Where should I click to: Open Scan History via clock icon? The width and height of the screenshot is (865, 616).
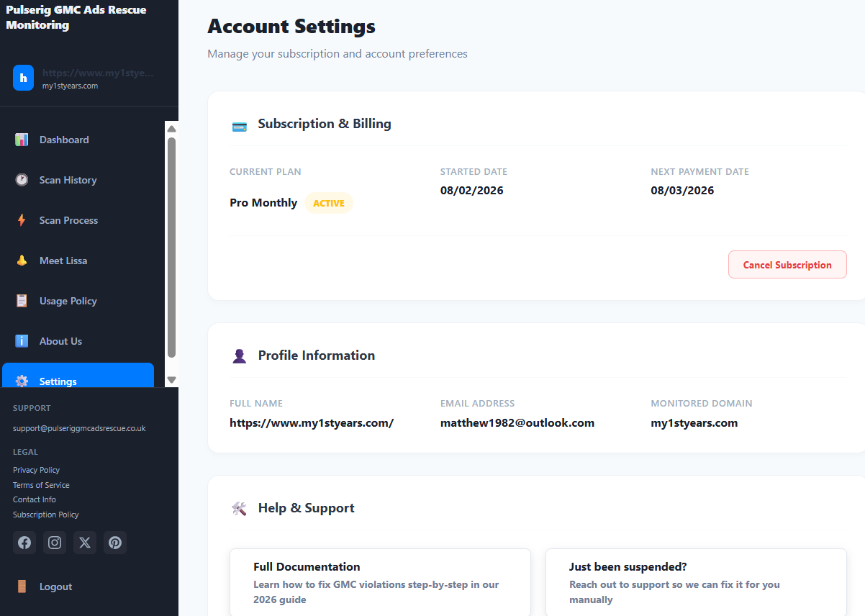click(22, 180)
